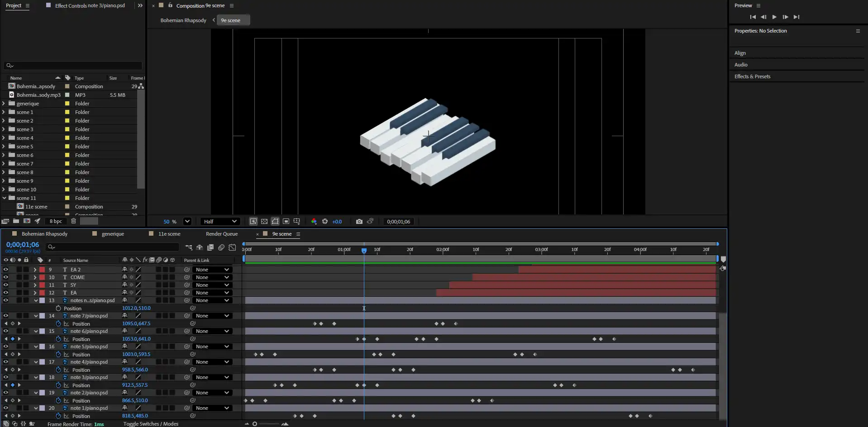Open the magnification ratio popup set to 50%
868x427 pixels.
(176, 221)
